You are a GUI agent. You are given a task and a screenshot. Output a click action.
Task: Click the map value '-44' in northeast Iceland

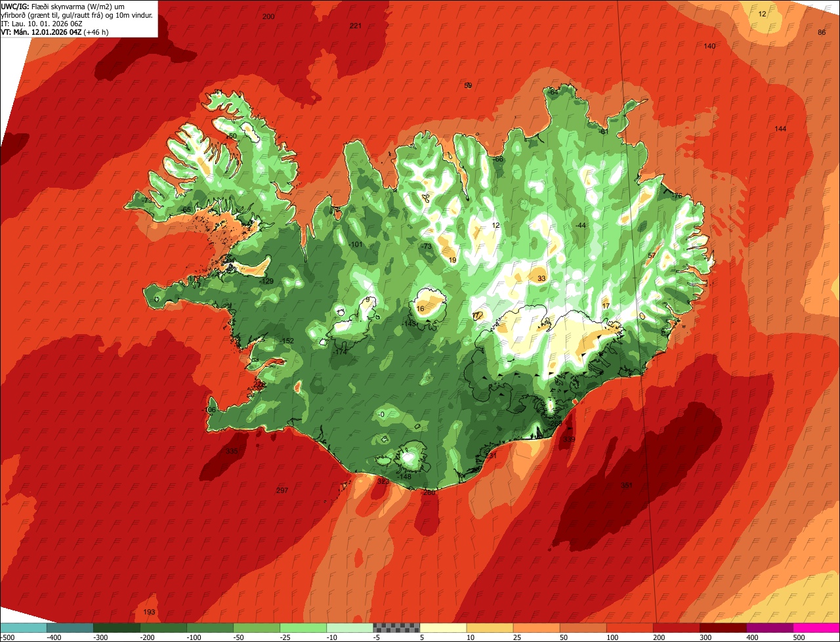[x=580, y=226]
